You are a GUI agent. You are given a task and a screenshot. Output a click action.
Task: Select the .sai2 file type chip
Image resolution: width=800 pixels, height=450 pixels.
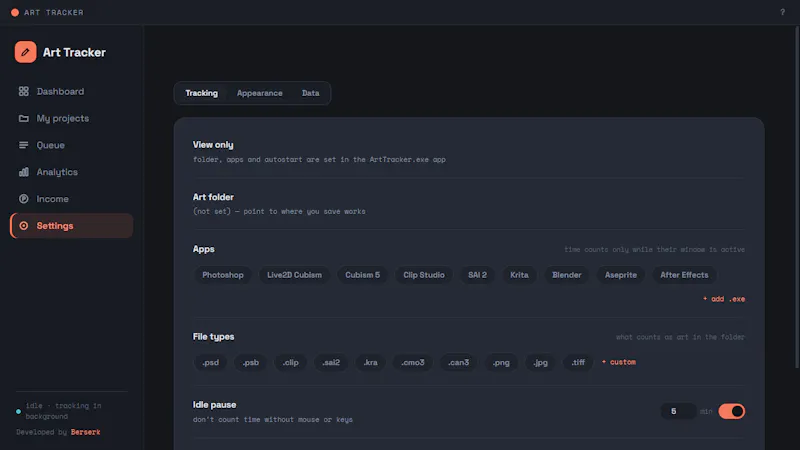[x=331, y=363]
